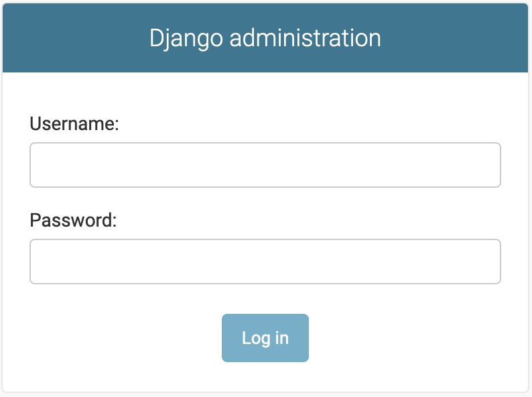This screenshot has height=397, width=532.
Task: Submit the form with Log in
Action: pos(265,338)
